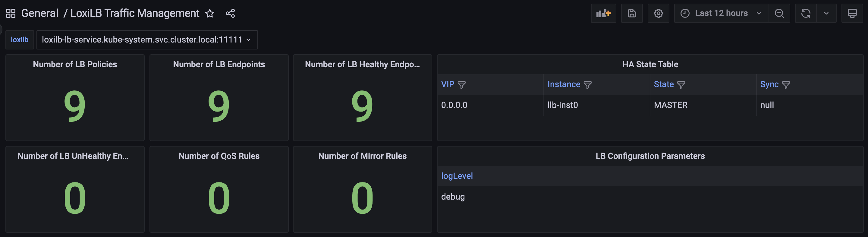Go to the General folder breadcrumb

coord(39,13)
